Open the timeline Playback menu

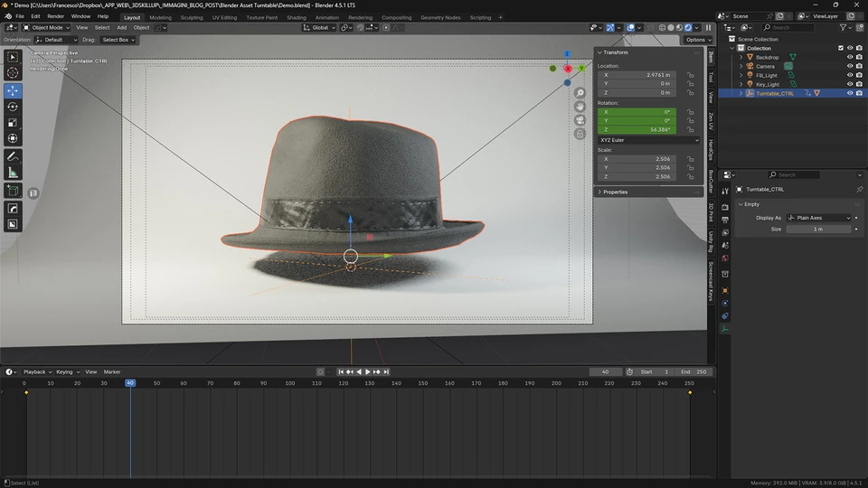[x=37, y=371]
